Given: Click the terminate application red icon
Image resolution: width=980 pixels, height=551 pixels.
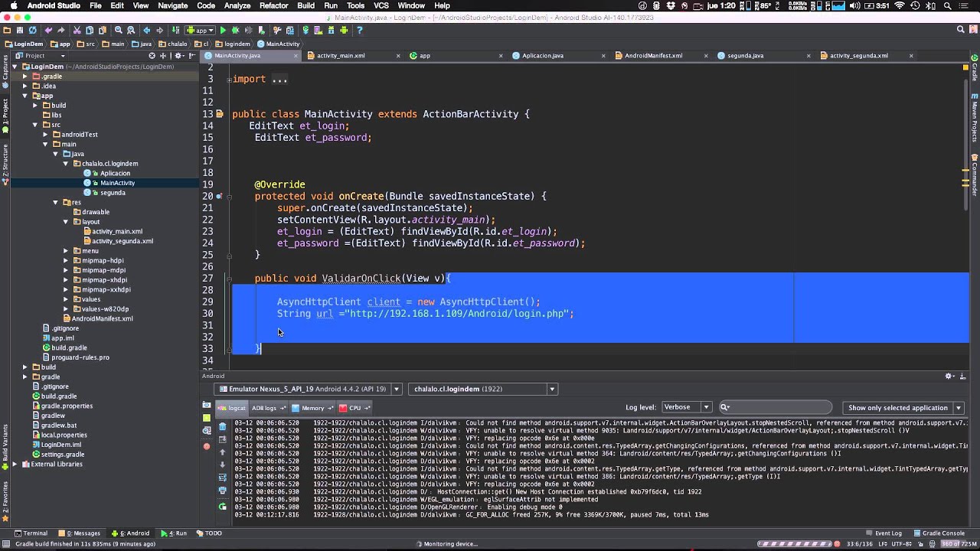Looking at the screenshot, I should coord(207,446).
